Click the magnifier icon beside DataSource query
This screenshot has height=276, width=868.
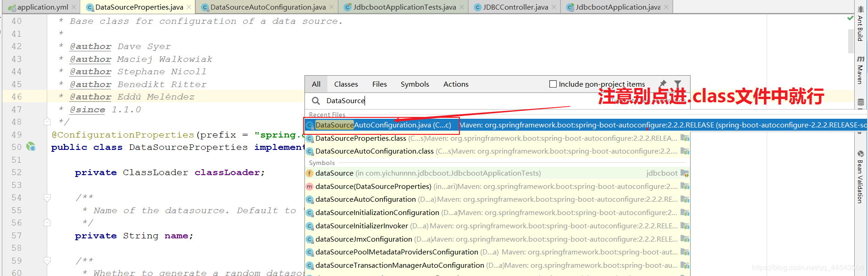(315, 101)
